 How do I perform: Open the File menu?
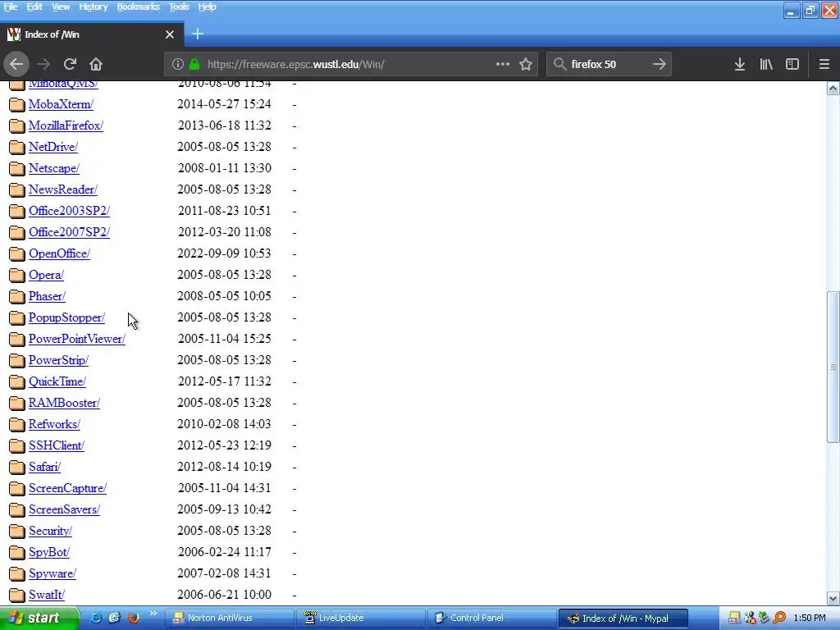[11, 7]
